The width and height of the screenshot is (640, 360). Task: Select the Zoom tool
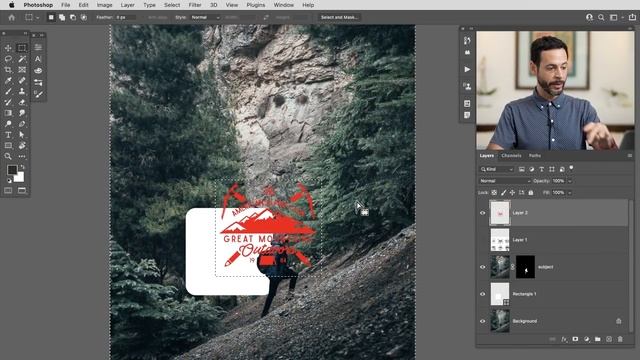click(8, 156)
